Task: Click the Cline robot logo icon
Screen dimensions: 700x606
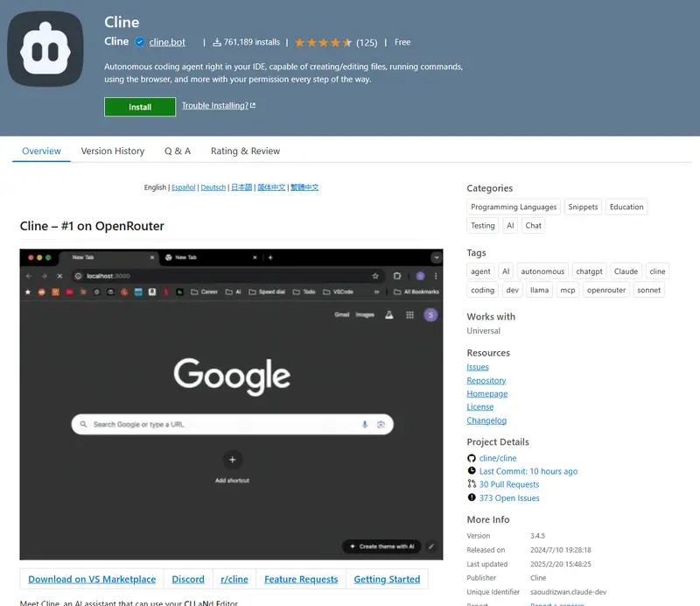Action: click(45, 49)
